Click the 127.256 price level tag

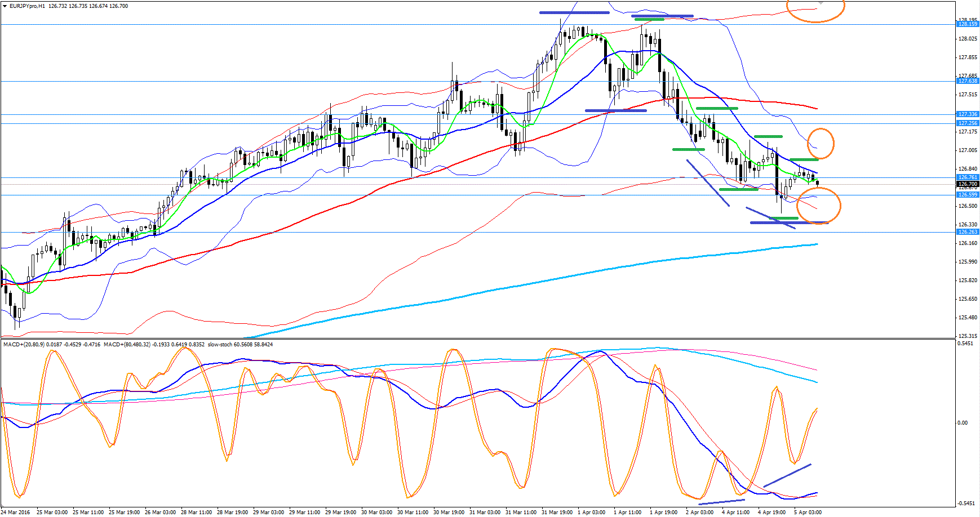(968, 123)
